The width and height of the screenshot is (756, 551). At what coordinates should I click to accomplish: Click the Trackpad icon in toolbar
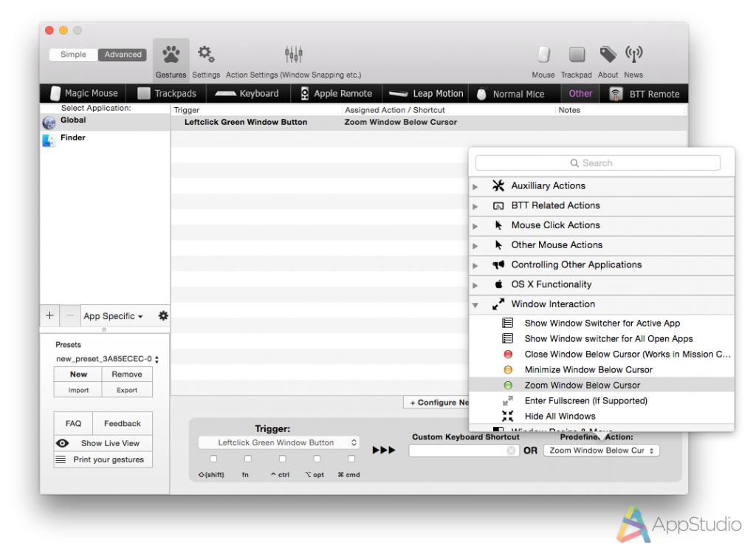click(x=577, y=55)
